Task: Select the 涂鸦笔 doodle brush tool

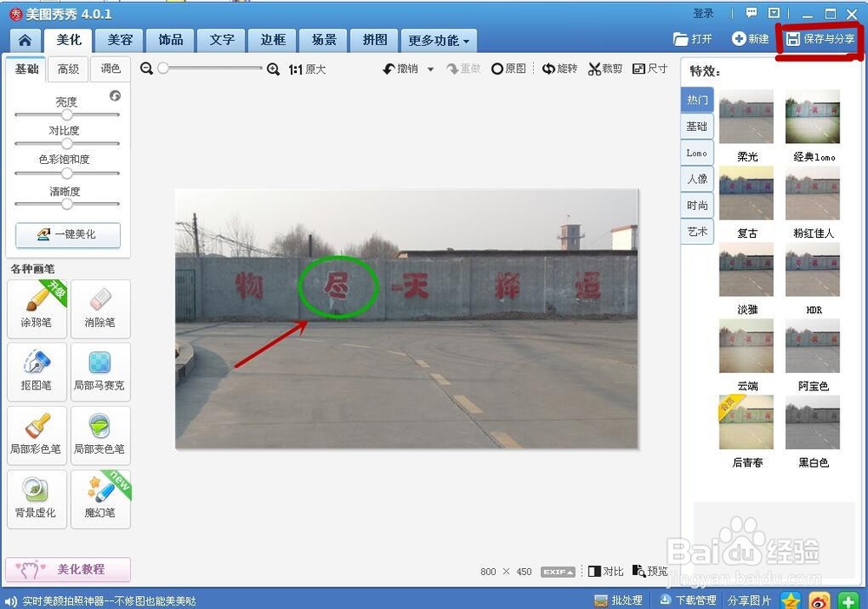Action: (36, 309)
